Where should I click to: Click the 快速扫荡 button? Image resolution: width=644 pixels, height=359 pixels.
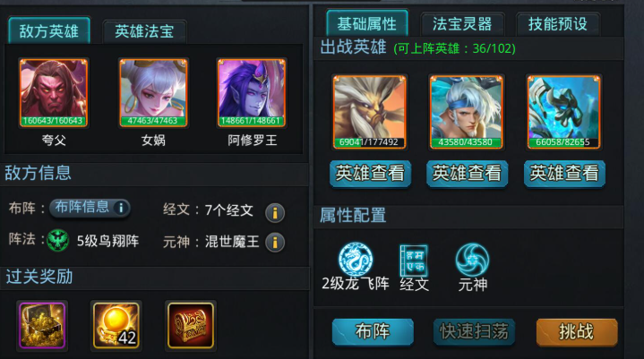pos(475,332)
